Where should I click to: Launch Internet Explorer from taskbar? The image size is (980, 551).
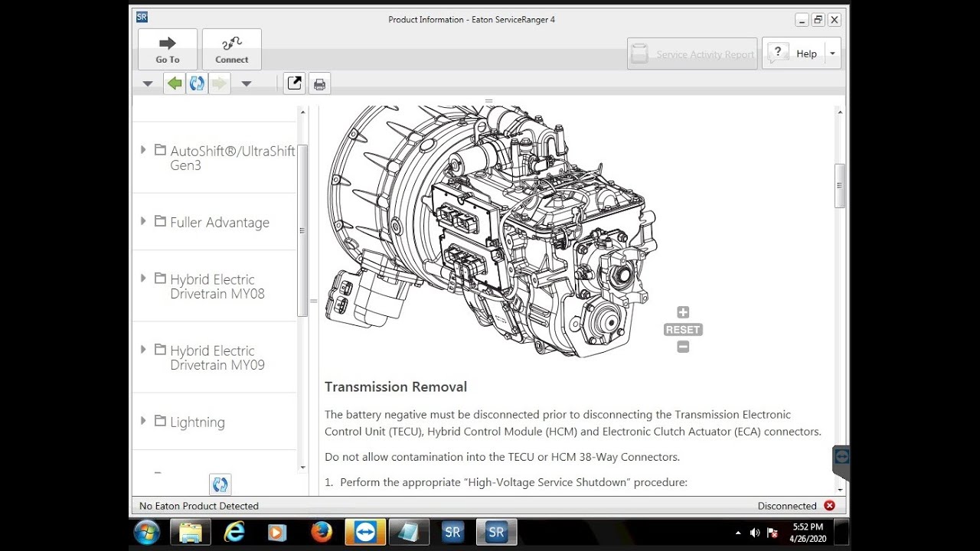click(234, 533)
